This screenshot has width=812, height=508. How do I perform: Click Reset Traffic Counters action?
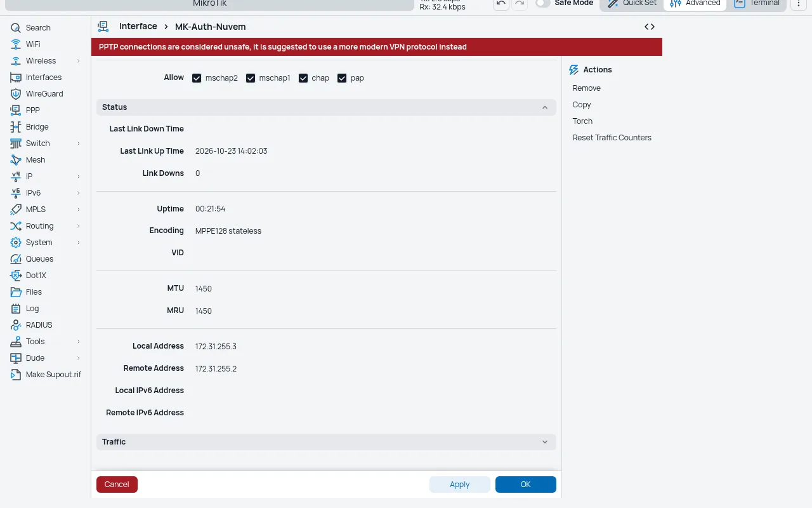click(x=612, y=138)
